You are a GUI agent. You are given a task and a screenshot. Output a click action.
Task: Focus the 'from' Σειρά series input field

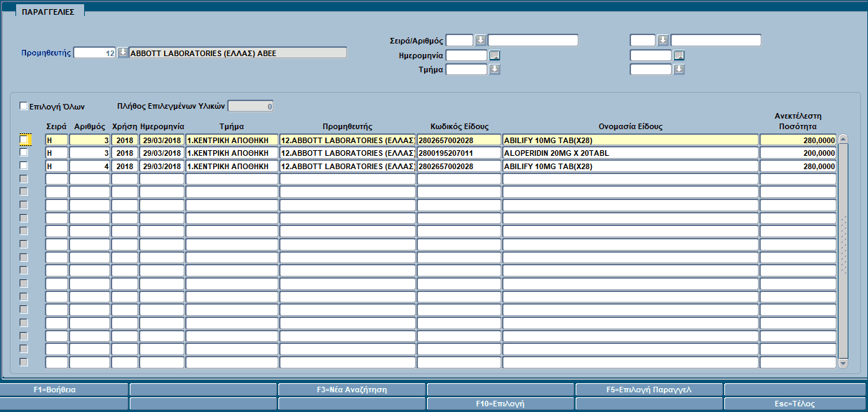pyautogui.click(x=460, y=40)
